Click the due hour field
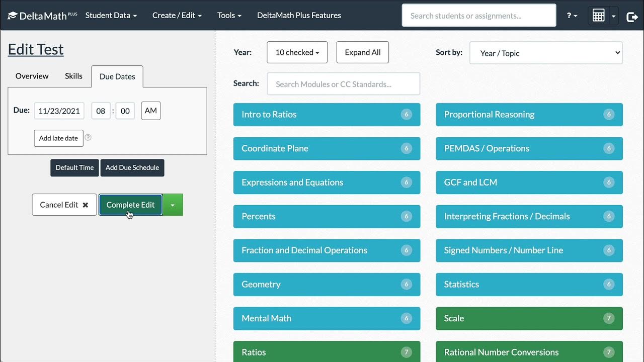Viewport: 644px width, 362px height. click(101, 111)
